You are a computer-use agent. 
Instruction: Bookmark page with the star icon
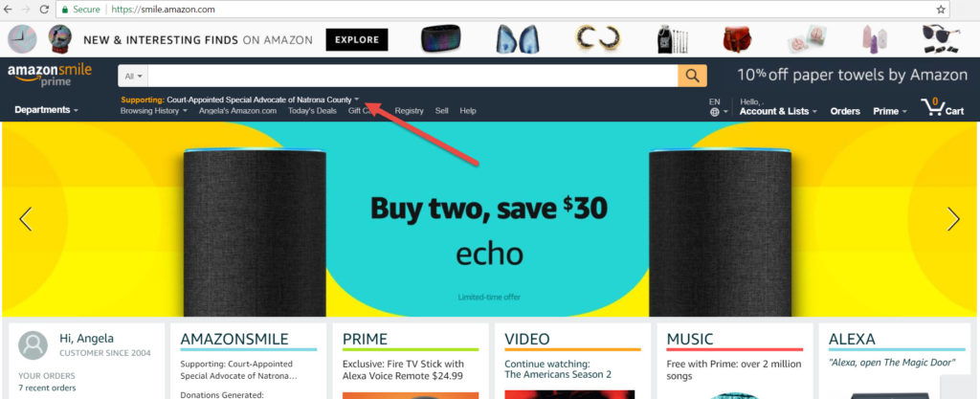pyautogui.click(x=941, y=10)
